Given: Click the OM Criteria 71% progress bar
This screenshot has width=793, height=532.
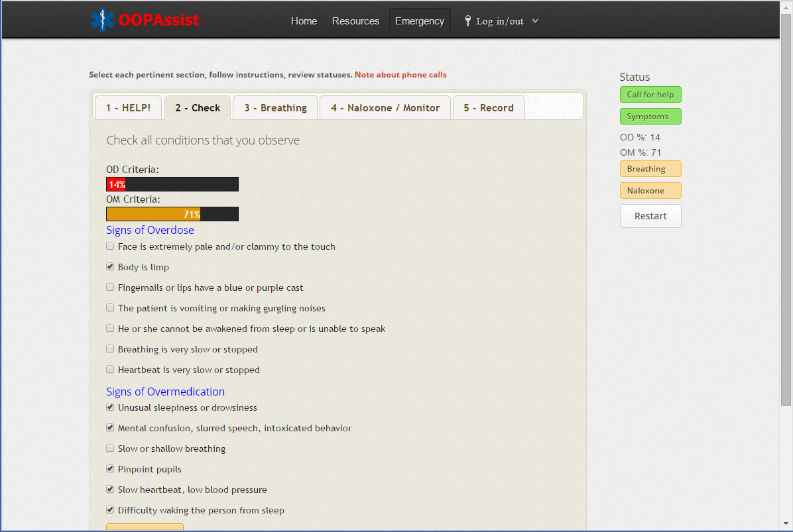Looking at the screenshot, I should point(172,214).
